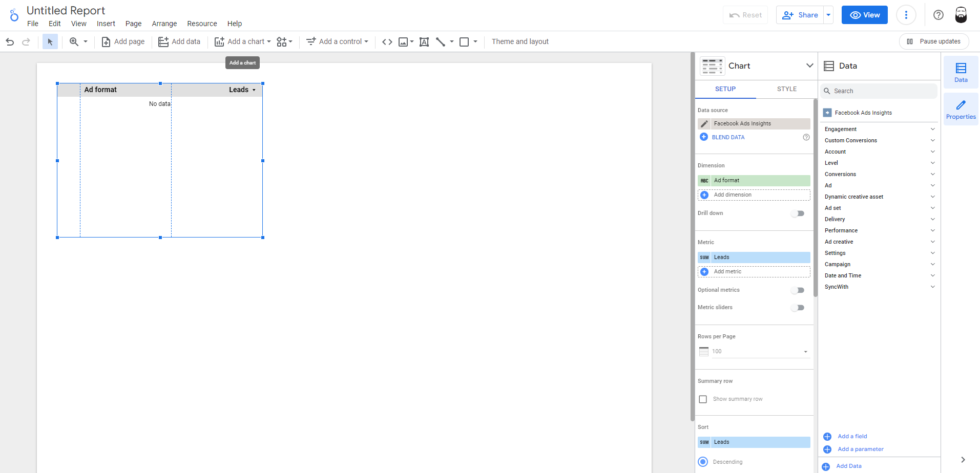Viewport: 980px width, 473px height.
Task: Enable the Drill down toggle
Action: click(797, 213)
